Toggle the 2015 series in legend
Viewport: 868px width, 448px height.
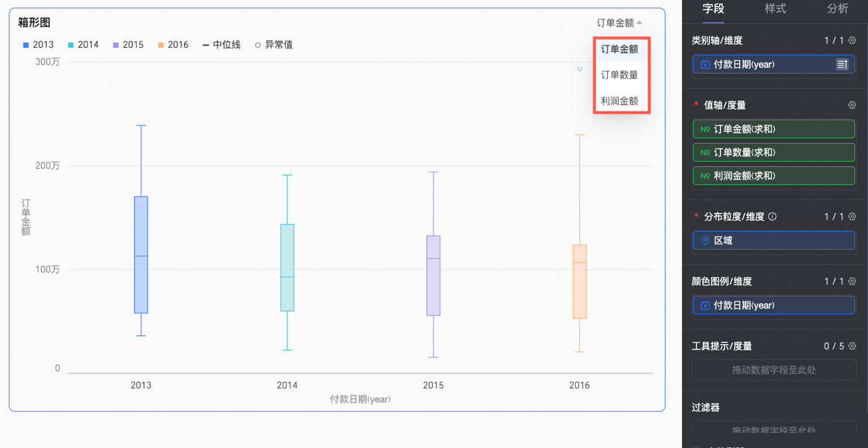pos(128,45)
